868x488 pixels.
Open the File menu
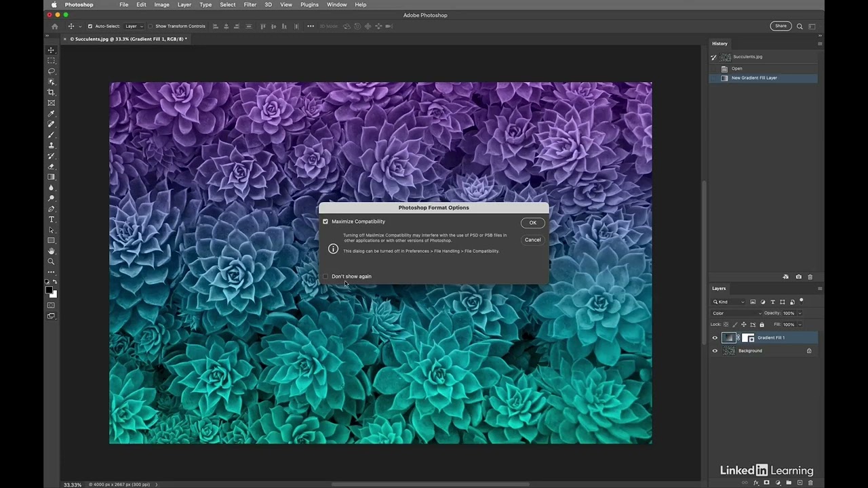[123, 5]
